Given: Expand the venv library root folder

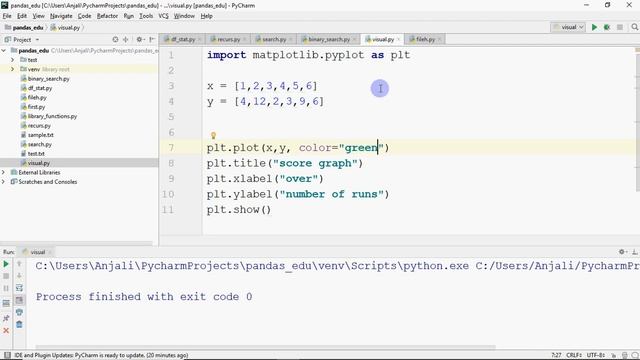Looking at the screenshot, I should point(13,69).
